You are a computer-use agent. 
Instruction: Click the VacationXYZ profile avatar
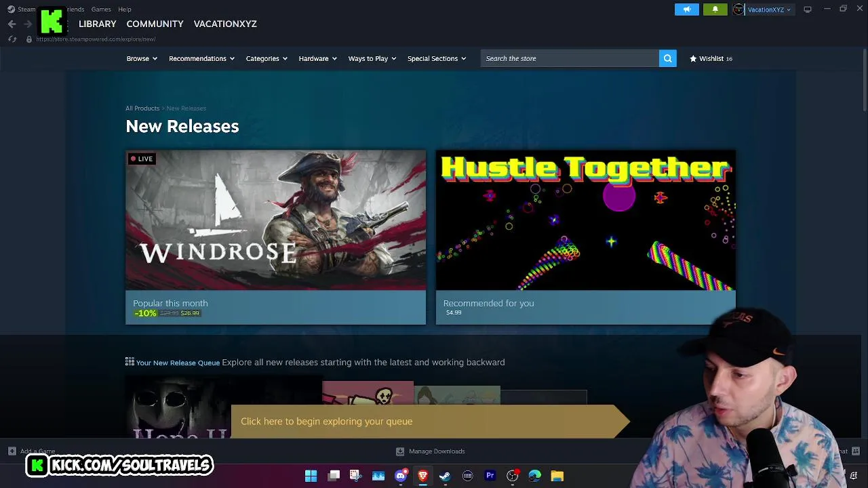pos(738,9)
